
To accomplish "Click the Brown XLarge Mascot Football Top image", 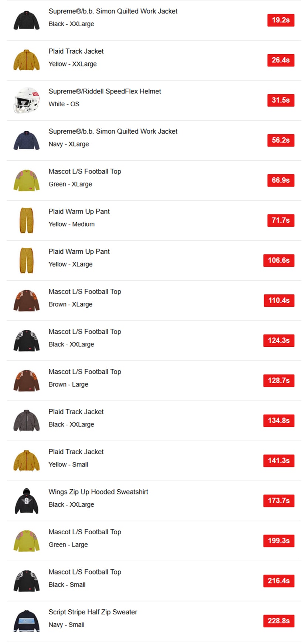I will point(27,301).
